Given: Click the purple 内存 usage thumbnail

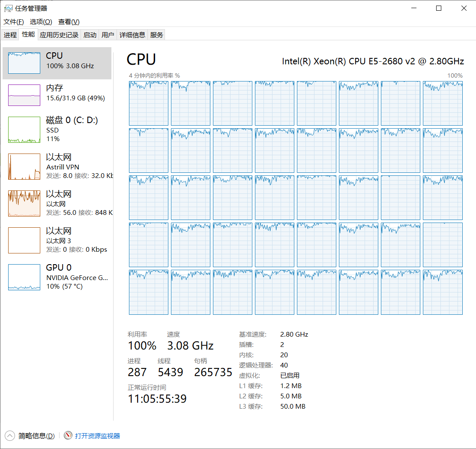Looking at the screenshot, I should click(x=24, y=95).
